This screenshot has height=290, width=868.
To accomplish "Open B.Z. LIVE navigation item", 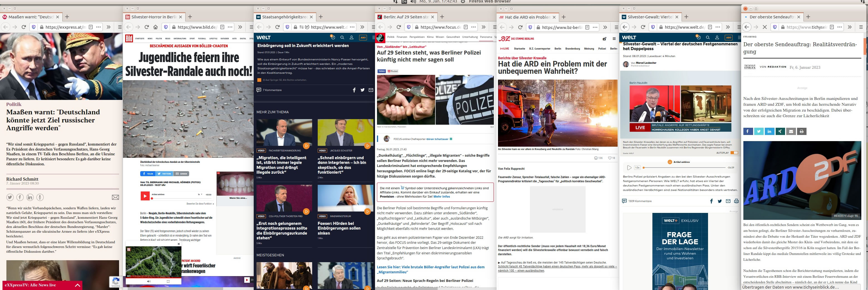I will pos(504,49).
